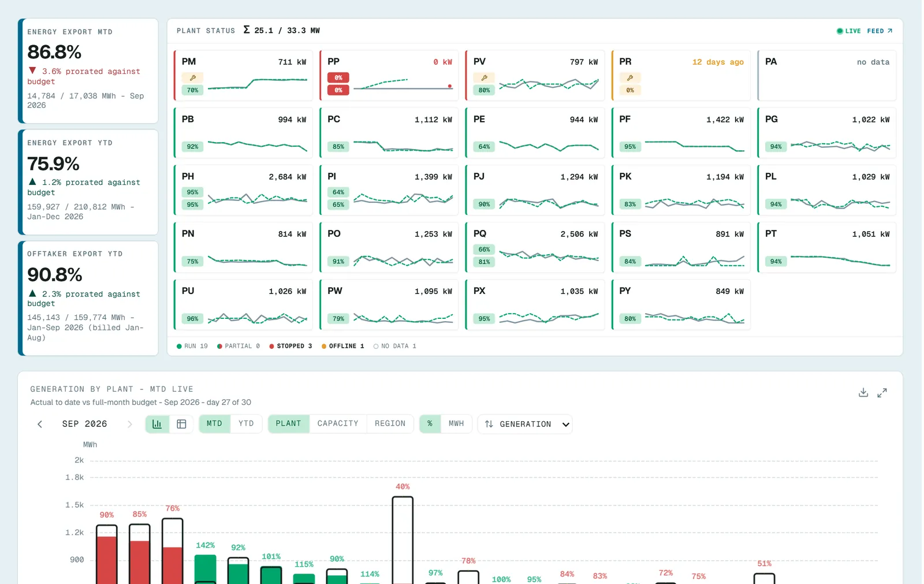Open the PP plant card

coord(389,75)
